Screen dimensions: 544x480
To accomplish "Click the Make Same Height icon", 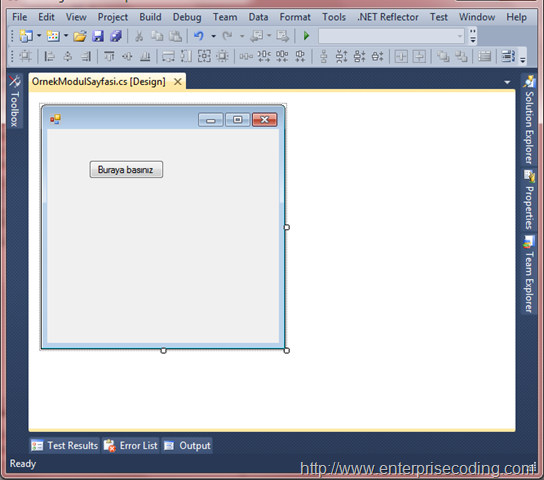I will [x=186, y=56].
